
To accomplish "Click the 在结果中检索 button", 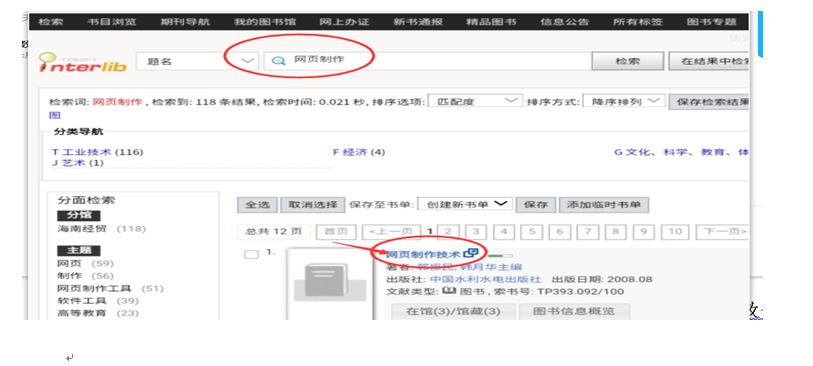I will tap(710, 61).
